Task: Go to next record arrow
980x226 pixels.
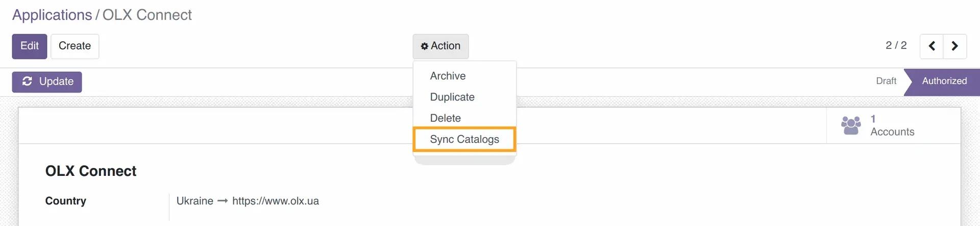Action: 954,46
